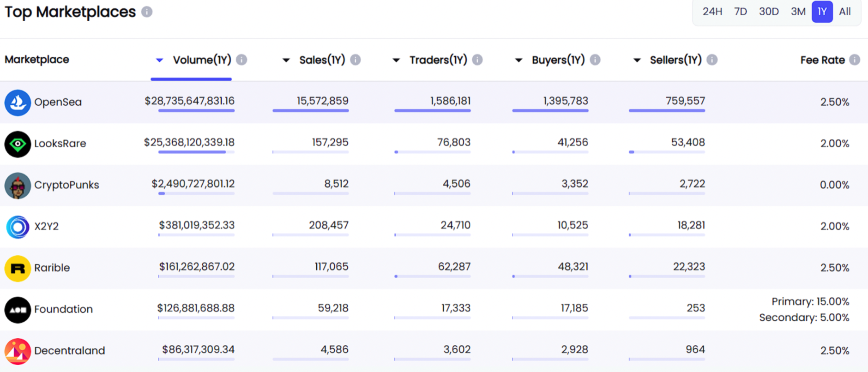
Task: Click OpenSea volume $28,735,647,831.16
Action: (x=189, y=101)
